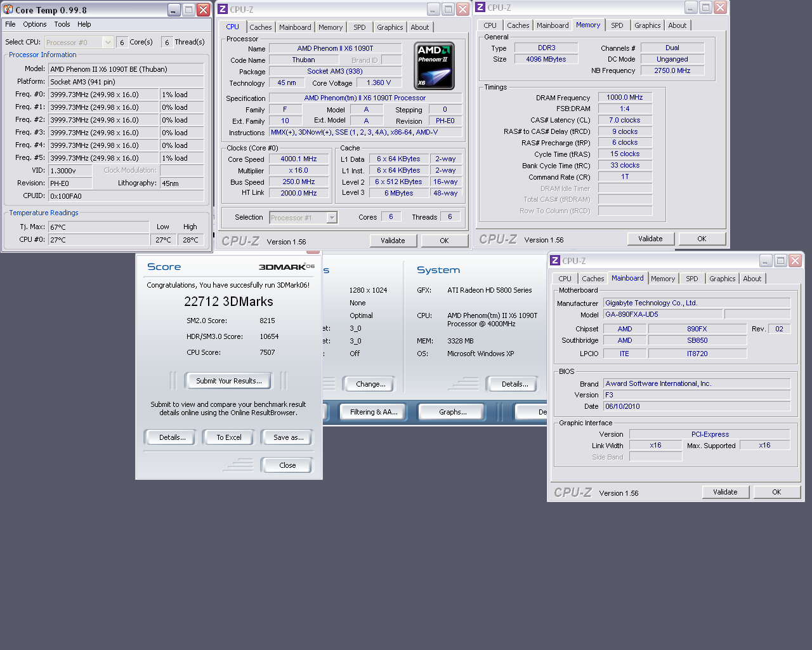Open the Tools menu in Core Temp
Viewport: 812px width, 650px height.
(x=62, y=24)
